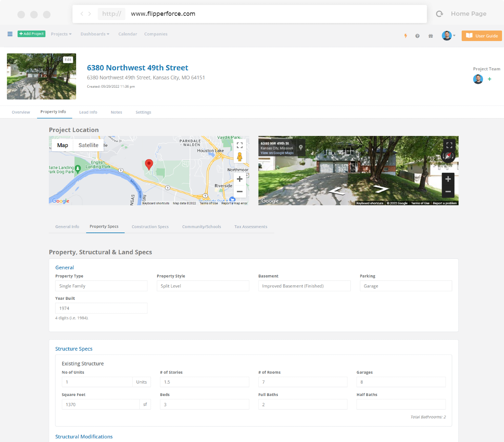Enter fullscreen on the project location map
This screenshot has width=504, height=442.
pos(240,145)
